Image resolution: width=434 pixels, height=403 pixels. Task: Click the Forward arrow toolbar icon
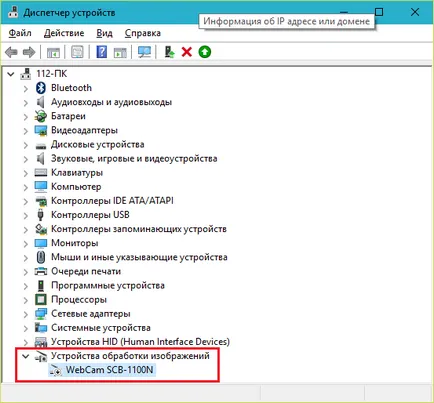(x=29, y=52)
